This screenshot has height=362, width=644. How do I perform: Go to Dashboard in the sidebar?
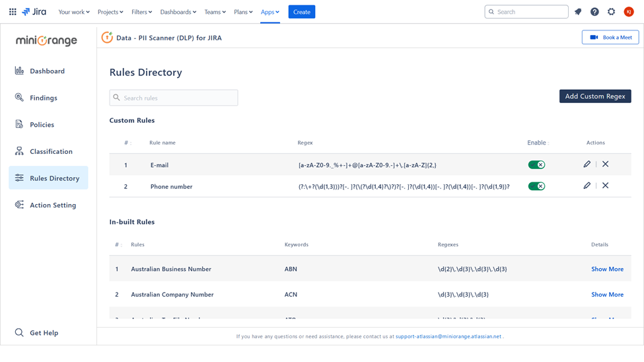coord(48,71)
